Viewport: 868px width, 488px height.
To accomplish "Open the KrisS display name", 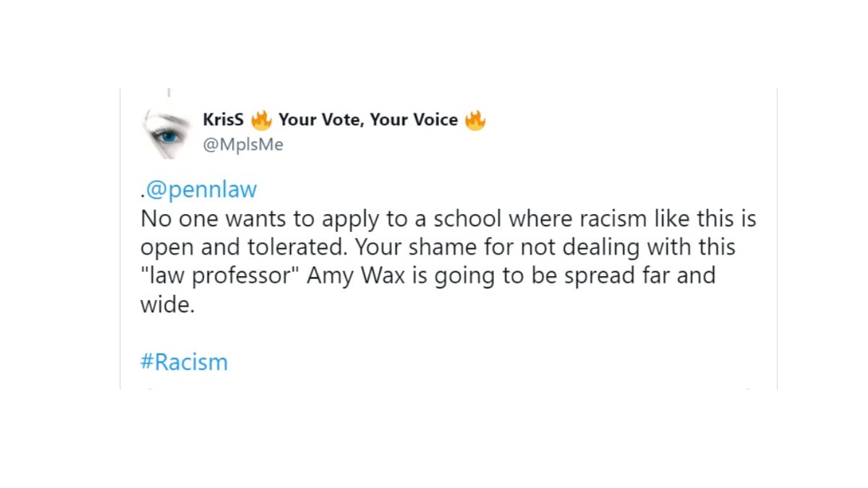I will tap(223, 120).
